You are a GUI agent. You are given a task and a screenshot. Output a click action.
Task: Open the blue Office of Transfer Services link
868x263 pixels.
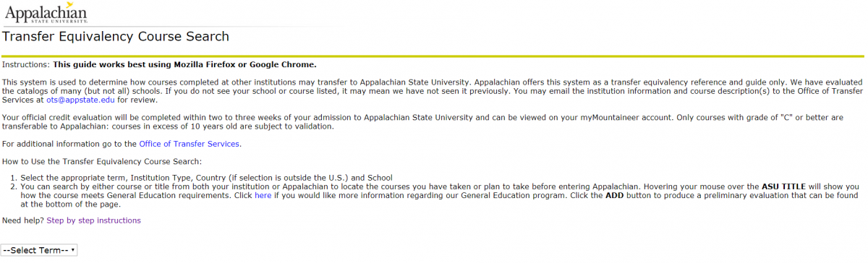tap(189, 144)
